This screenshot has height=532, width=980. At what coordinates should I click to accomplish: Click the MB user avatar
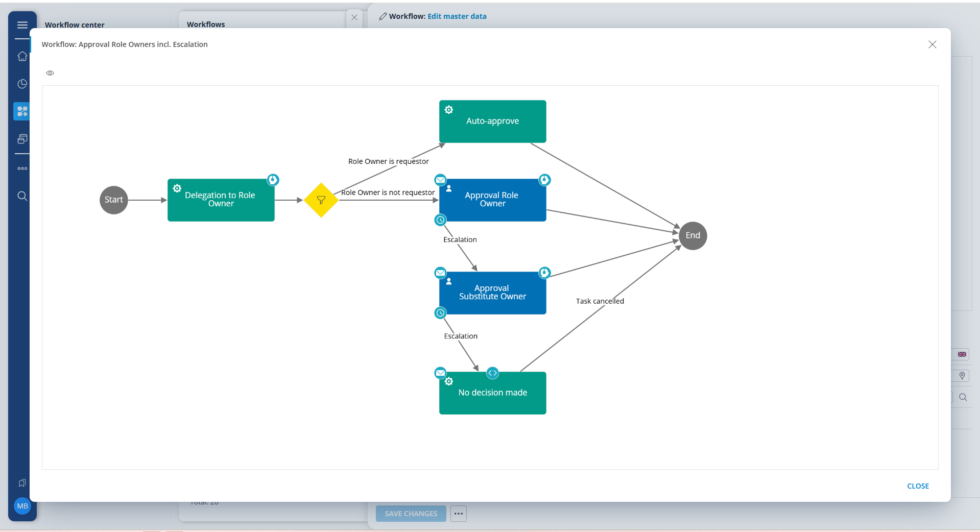22,506
